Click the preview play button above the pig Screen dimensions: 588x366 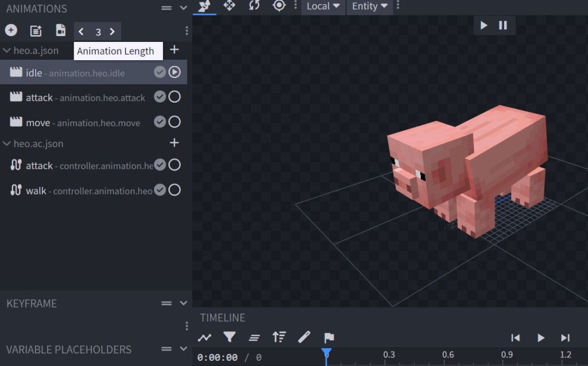(x=483, y=25)
